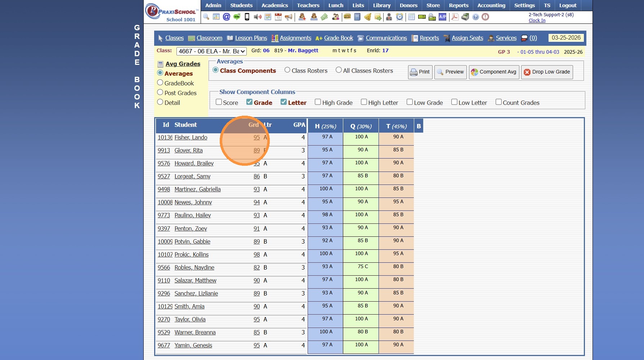Click the blue book icon
The image size is (644, 360).
point(357,17)
